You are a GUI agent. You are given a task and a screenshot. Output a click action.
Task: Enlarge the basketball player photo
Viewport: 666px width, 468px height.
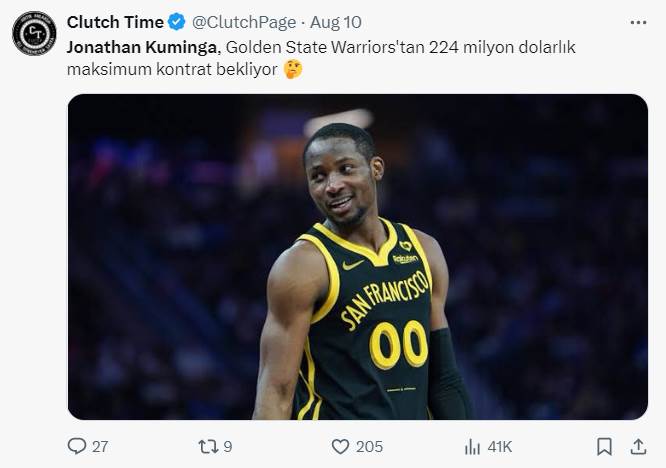pos(358,257)
